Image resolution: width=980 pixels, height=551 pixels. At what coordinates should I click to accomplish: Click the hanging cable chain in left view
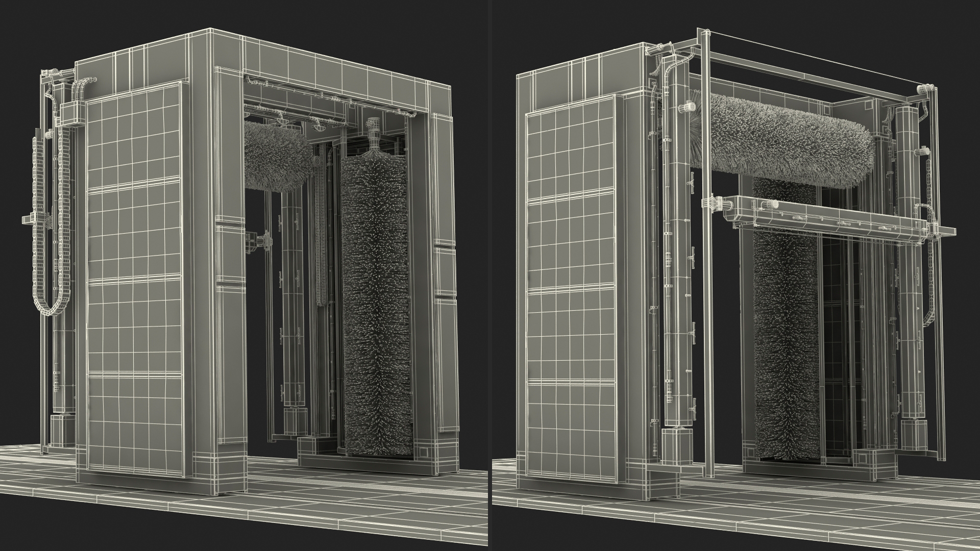[50, 220]
